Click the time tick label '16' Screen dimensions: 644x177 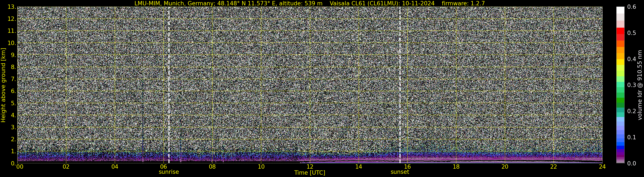[407, 167]
